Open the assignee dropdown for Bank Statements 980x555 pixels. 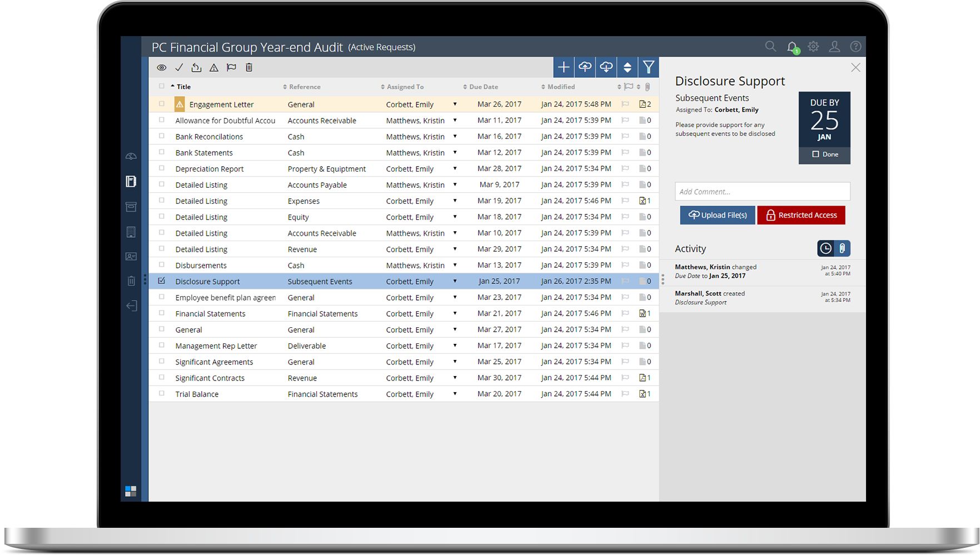tap(456, 152)
